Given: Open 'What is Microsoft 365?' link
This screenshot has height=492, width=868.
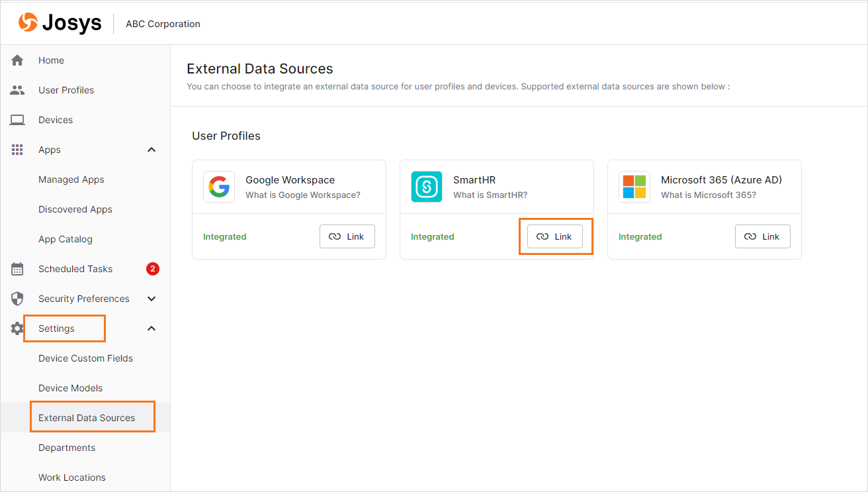Looking at the screenshot, I should click(709, 195).
